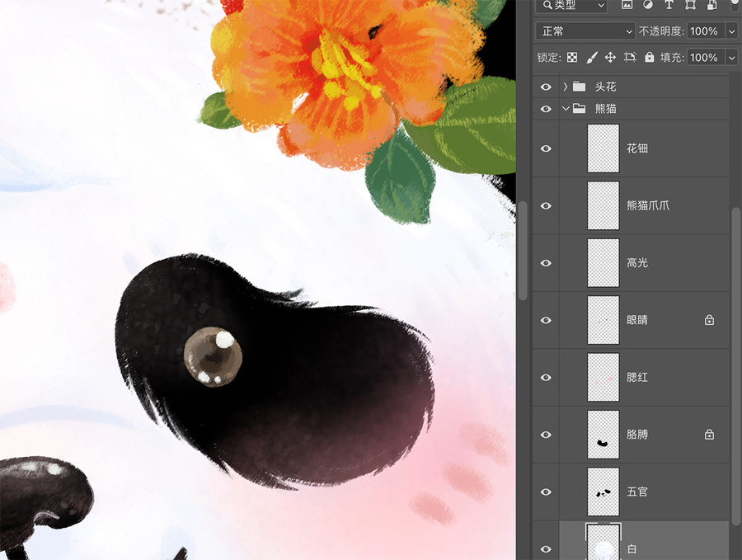This screenshot has height=560, width=742.
Task: Click the 不透明度 opacity value field
Action: [707, 31]
